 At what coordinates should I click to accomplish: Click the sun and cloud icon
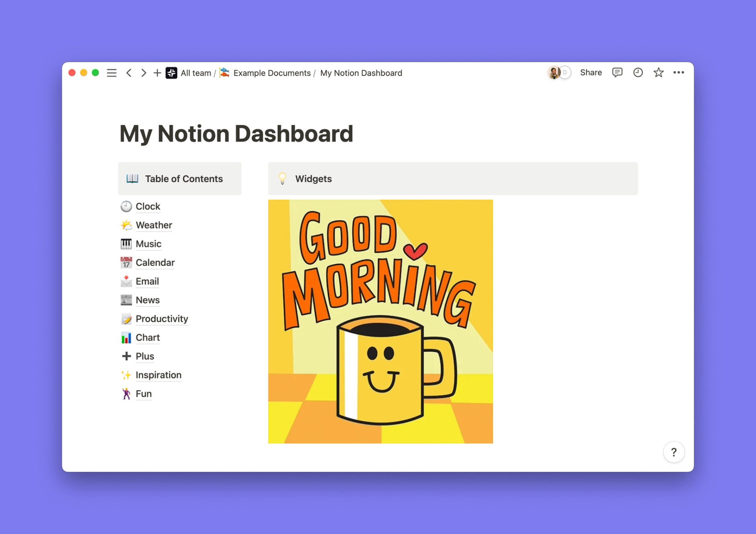(126, 225)
